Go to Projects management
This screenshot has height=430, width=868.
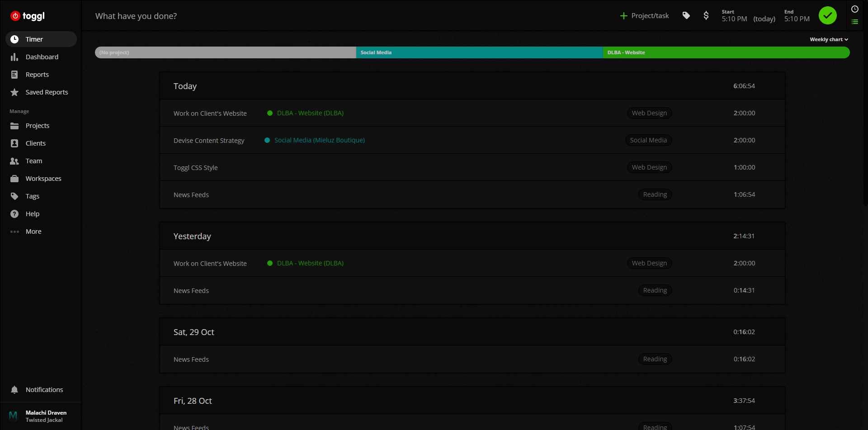[38, 126]
